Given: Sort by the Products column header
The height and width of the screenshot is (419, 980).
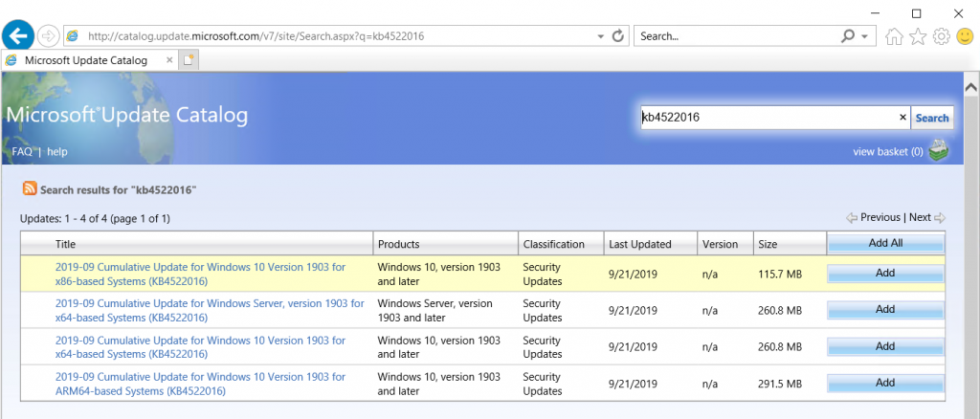Looking at the screenshot, I should coord(399,244).
